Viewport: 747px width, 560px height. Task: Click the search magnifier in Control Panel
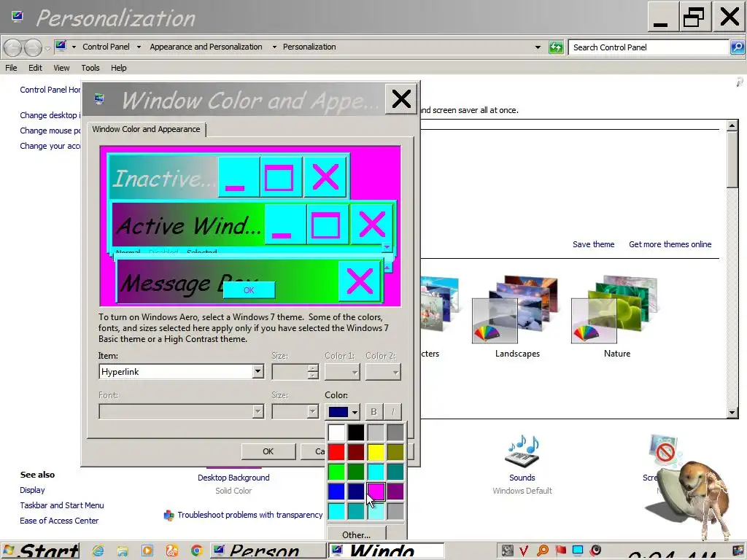pos(738,47)
